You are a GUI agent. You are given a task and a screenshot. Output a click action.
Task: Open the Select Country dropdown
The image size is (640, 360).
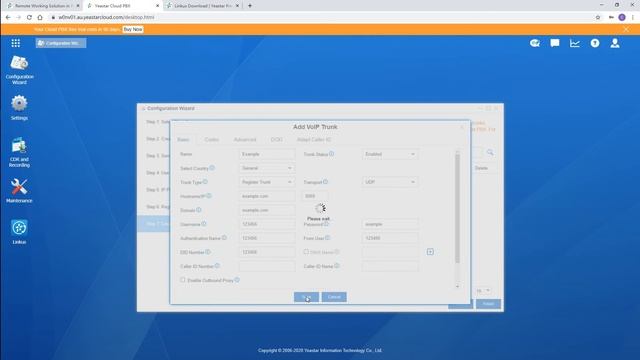[267, 168]
